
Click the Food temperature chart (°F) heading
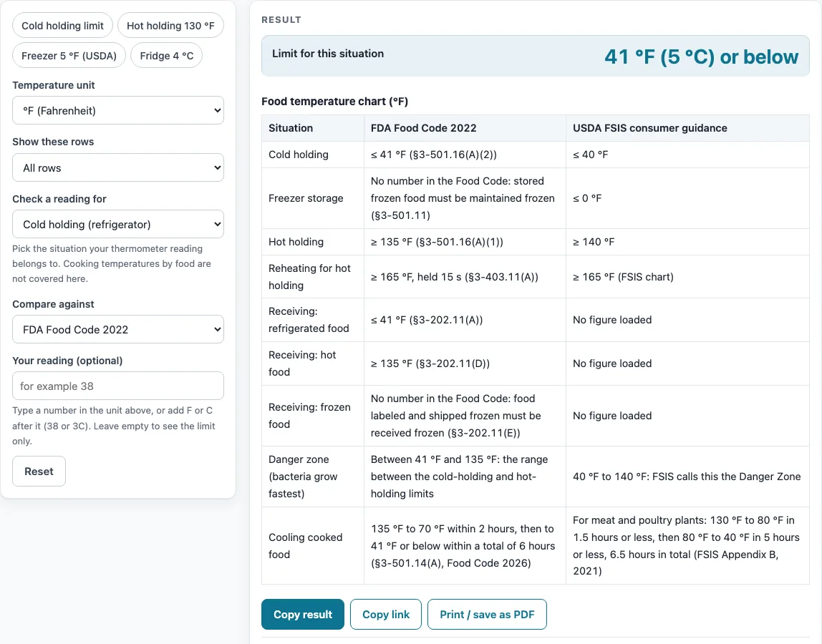334,101
